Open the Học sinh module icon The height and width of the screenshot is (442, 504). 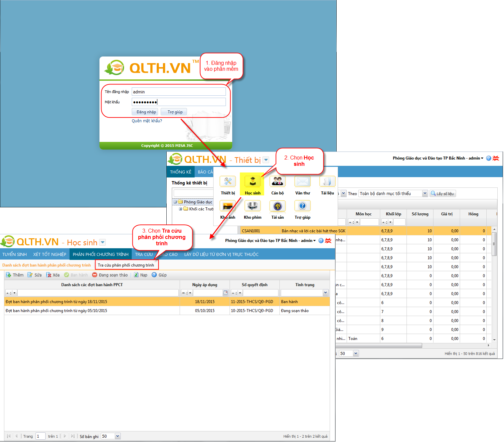point(253,181)
